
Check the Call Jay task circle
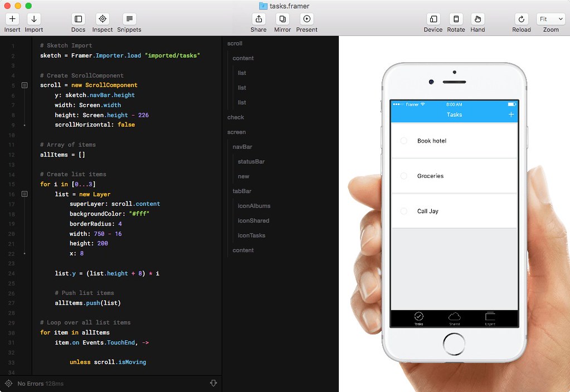(403, 211)
